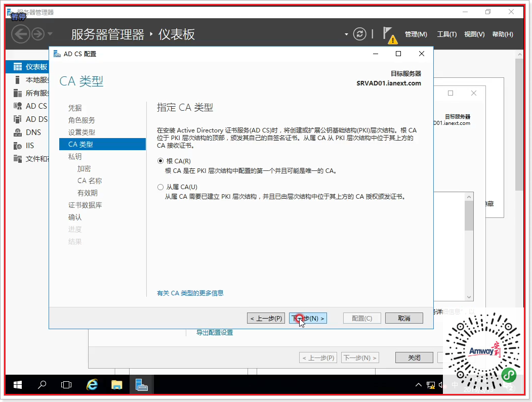Click 上一步(P) in AD CS 配置 wizard
This screenshot has height=402, width=532.
pos(266,318)
